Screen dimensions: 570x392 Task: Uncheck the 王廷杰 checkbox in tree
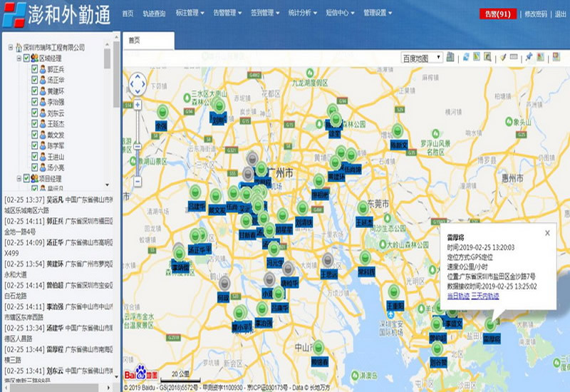tap(34, 123)
